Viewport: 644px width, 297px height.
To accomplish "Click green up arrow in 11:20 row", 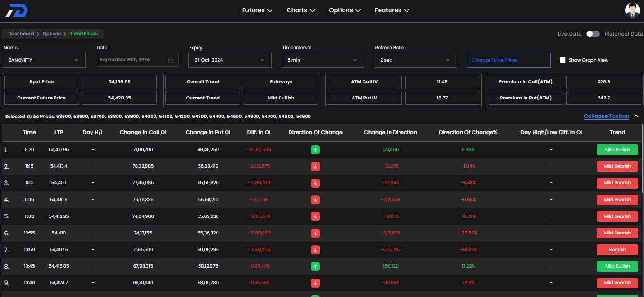I will [x=316, y=150].
